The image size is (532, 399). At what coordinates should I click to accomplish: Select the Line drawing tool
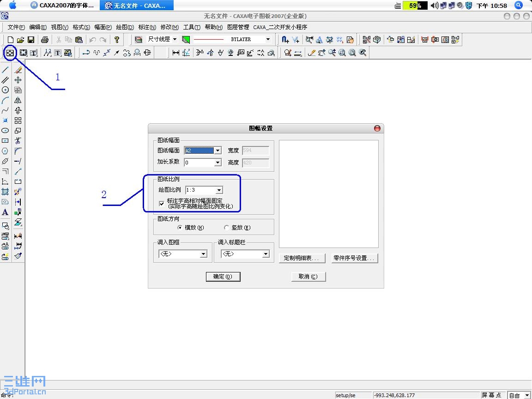[5, 70]
